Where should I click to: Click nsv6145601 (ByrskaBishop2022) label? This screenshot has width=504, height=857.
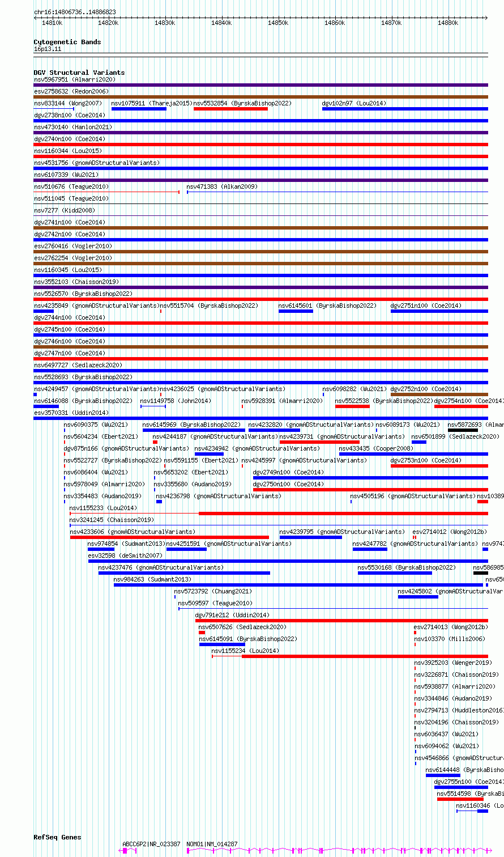click(327, 306)
